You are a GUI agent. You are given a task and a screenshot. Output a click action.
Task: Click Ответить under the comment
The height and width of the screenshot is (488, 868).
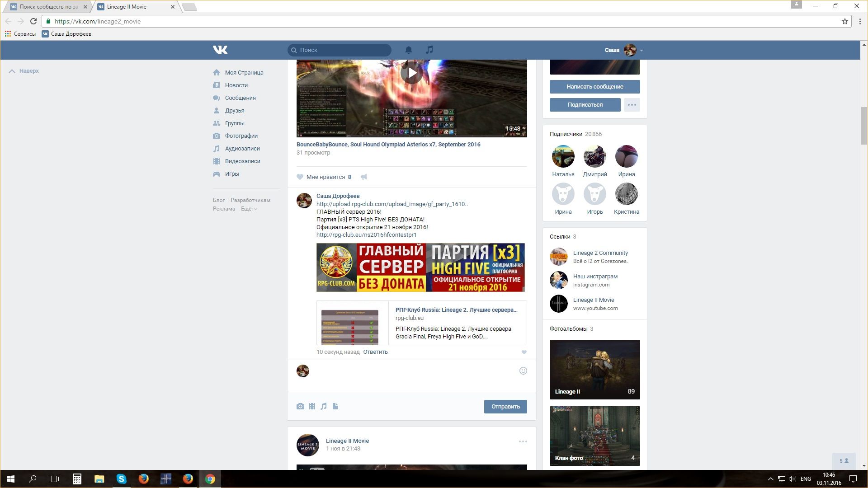tap(375, 352)
